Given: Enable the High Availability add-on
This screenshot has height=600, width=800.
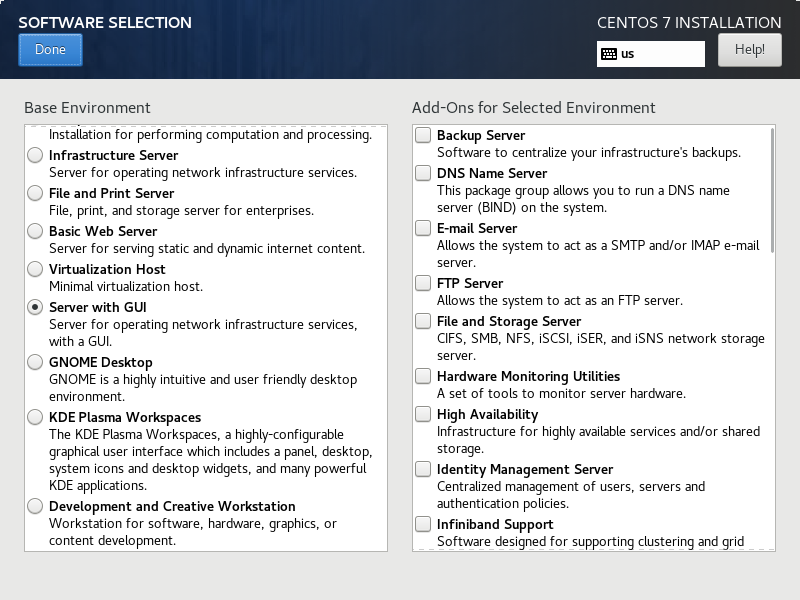Looking at the screenshot, I should click(423, 414).
